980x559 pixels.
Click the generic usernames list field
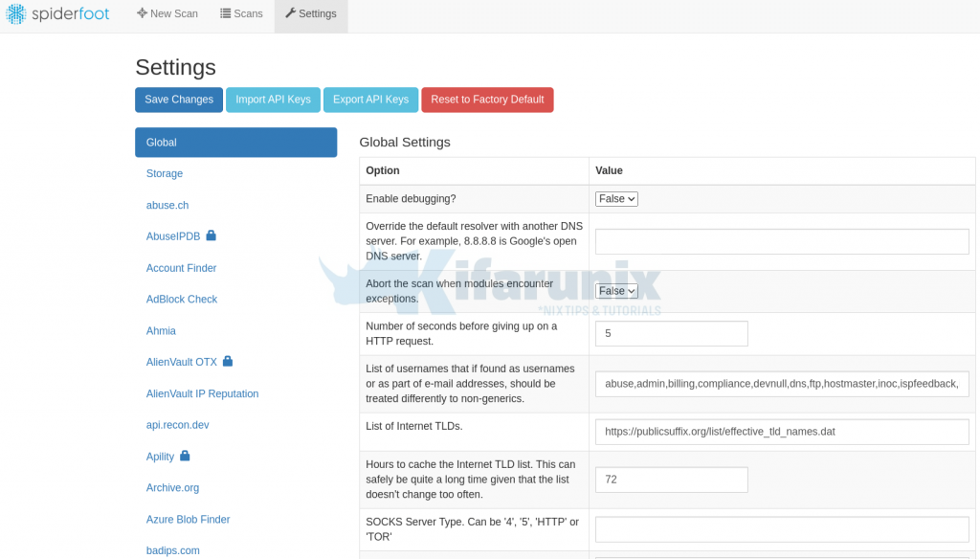pos(782,384)
